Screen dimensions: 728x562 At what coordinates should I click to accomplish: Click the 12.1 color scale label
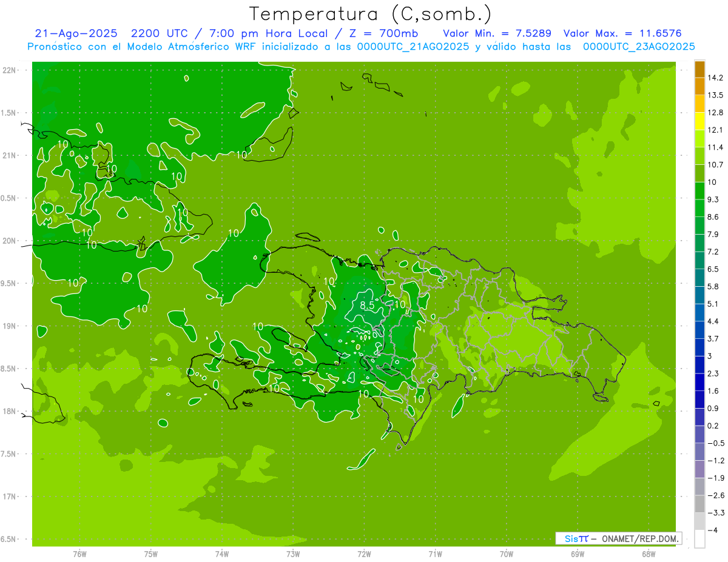click(x=716, y=130)
